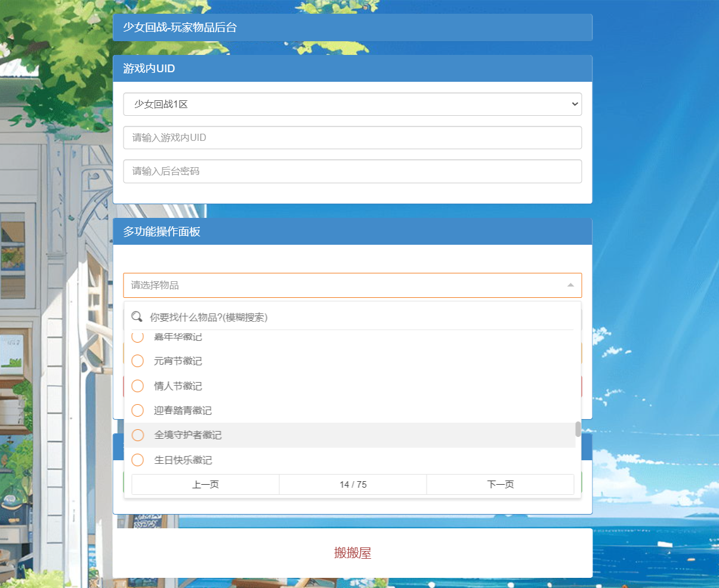Focus the fuzzy item search box
Viewport: 719px width, 588px height.
(x=358, y=317)
